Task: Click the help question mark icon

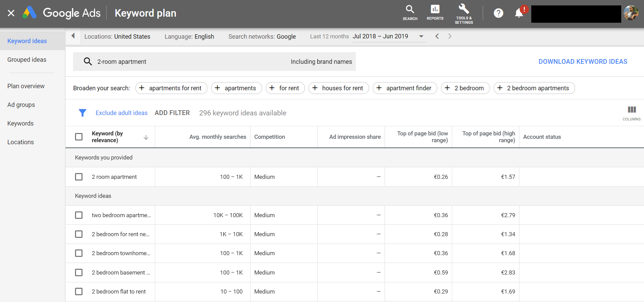Action: (498, 13)
